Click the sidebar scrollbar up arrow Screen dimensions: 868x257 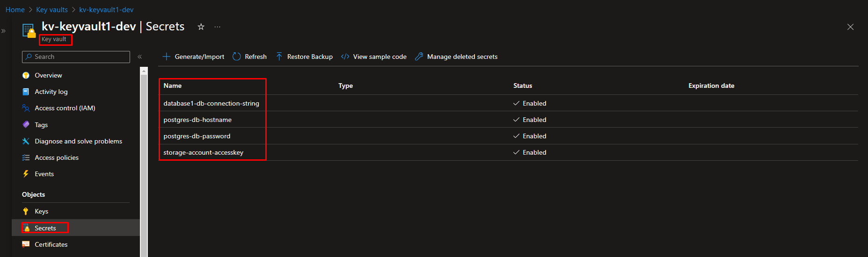coord(144,71)
